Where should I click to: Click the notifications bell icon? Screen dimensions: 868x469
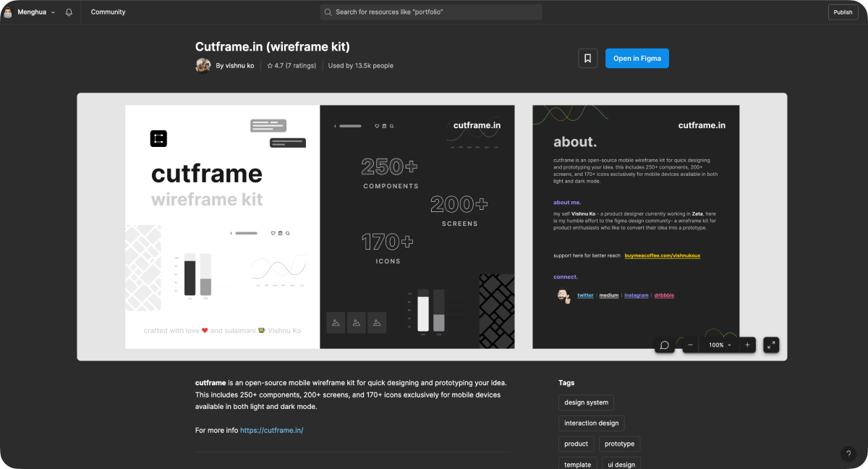tap(69, 12)
